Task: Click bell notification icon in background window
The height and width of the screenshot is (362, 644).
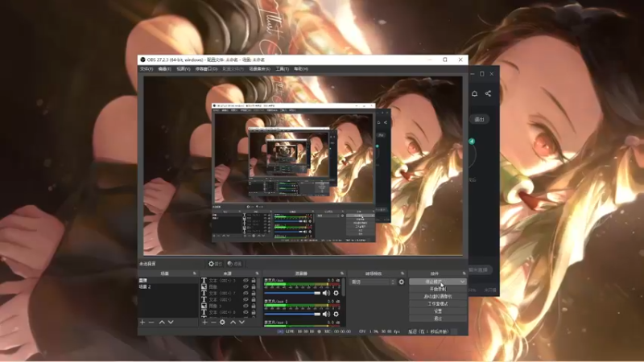Action: click(474, 93)
